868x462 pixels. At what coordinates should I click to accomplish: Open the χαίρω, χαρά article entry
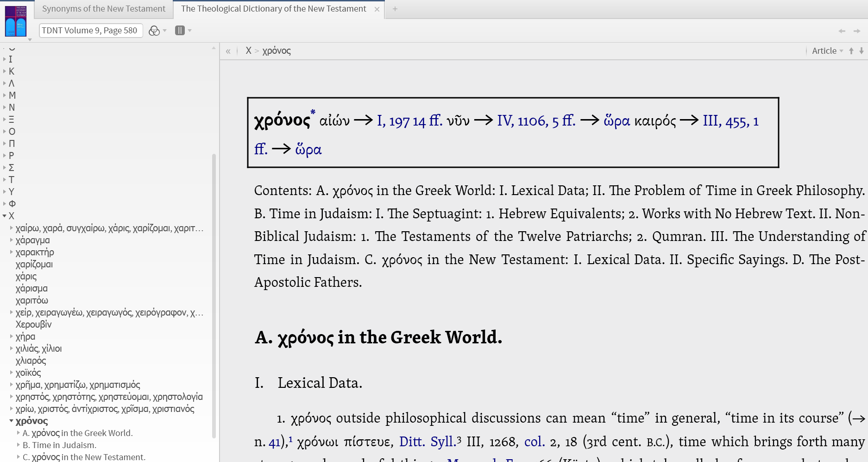click(x=109, y=228)
